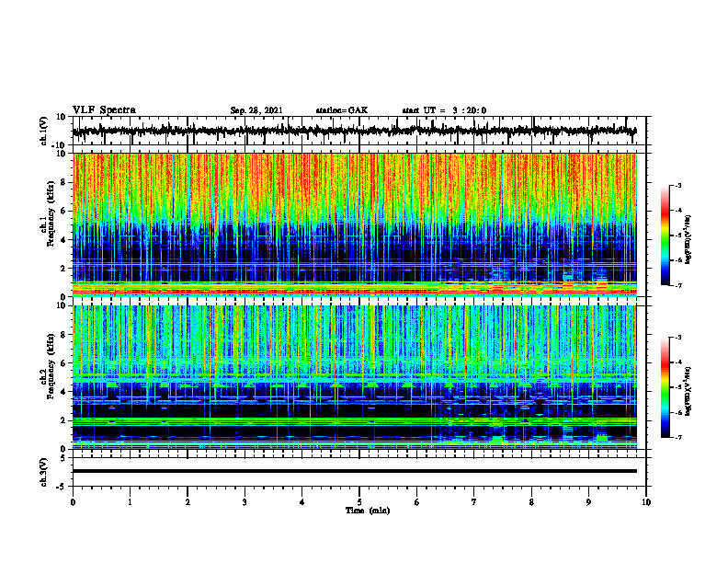This screenshot has width=728, height=563.
Task: Click the '4' kHz tick on ch.2 spectrogram
Action: coord(64,392)
